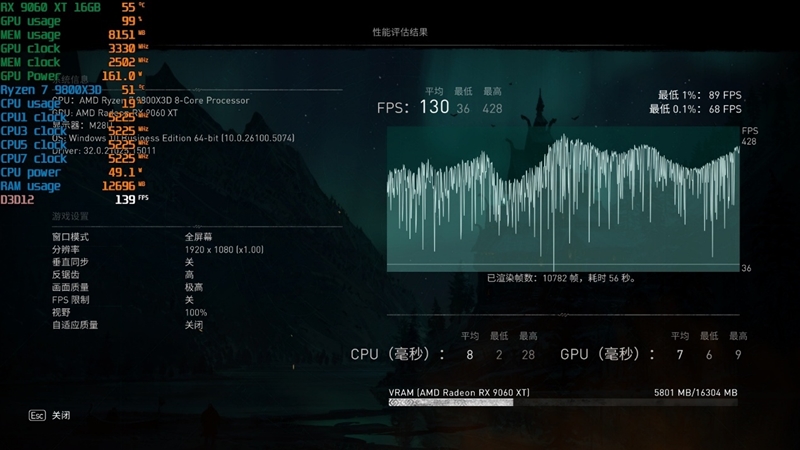The image size is (800, 450).
Task: Click the D3D12 FPS overlay counter
Action: (75, 199)
